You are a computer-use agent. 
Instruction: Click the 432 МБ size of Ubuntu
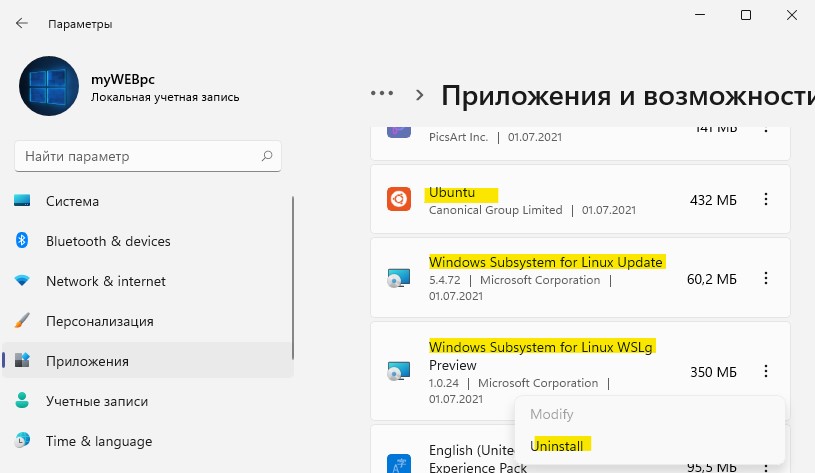click(x=713, y=200)
